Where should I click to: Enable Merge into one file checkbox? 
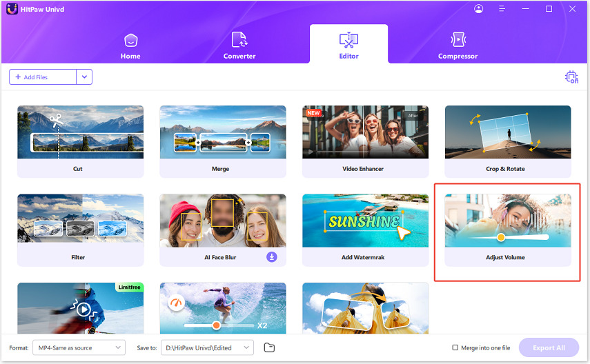(455, 347)
